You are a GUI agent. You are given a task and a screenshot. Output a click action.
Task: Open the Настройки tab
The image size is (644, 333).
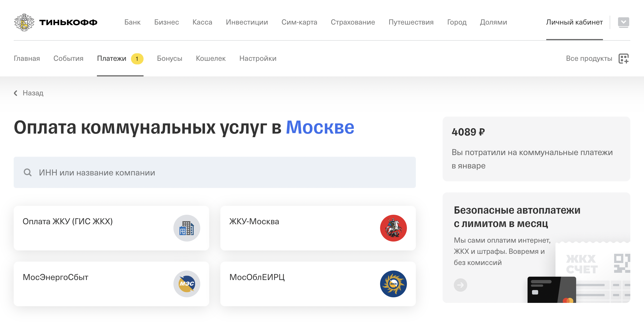pos(258,59)
